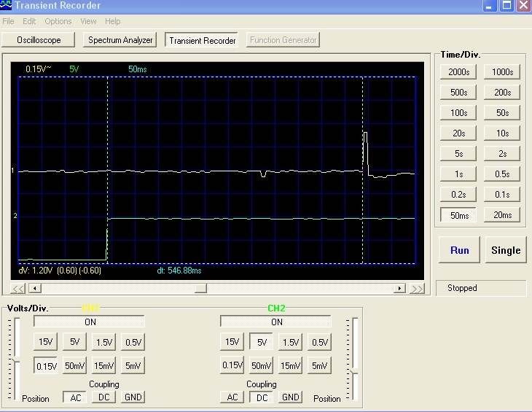Toggle CH2 ON button

276,322
